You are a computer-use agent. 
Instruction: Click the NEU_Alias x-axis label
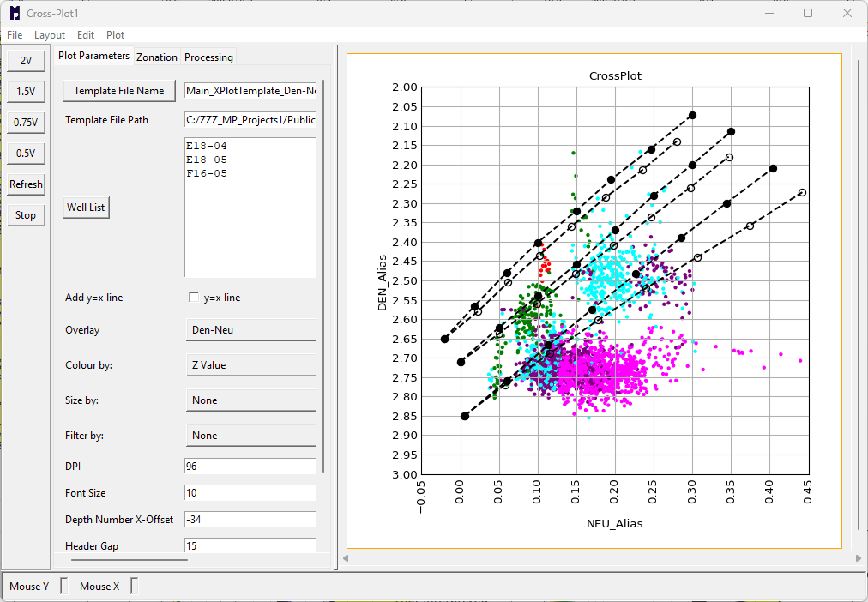(x=614, y=523)
